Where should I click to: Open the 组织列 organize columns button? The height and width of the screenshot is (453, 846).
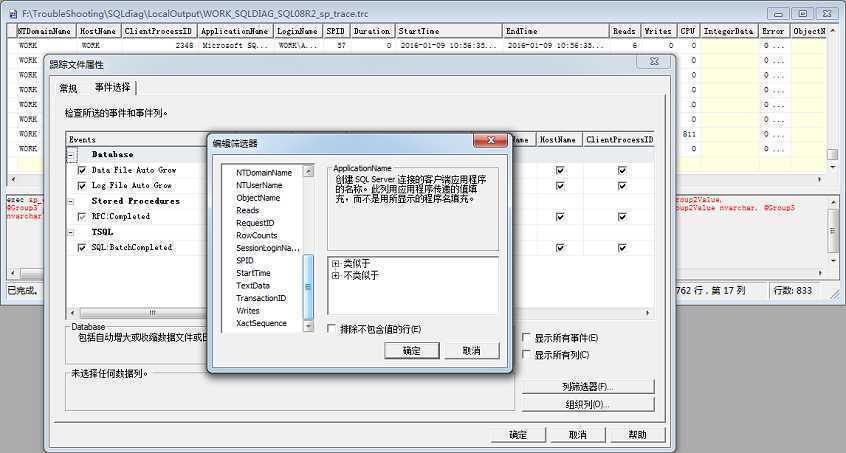(588, 404)
